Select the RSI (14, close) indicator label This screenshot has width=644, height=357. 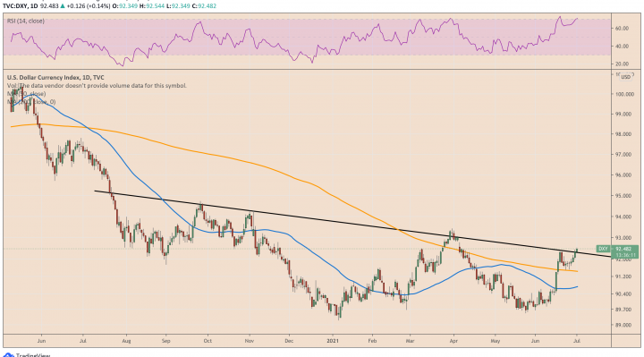coord(25,21)
